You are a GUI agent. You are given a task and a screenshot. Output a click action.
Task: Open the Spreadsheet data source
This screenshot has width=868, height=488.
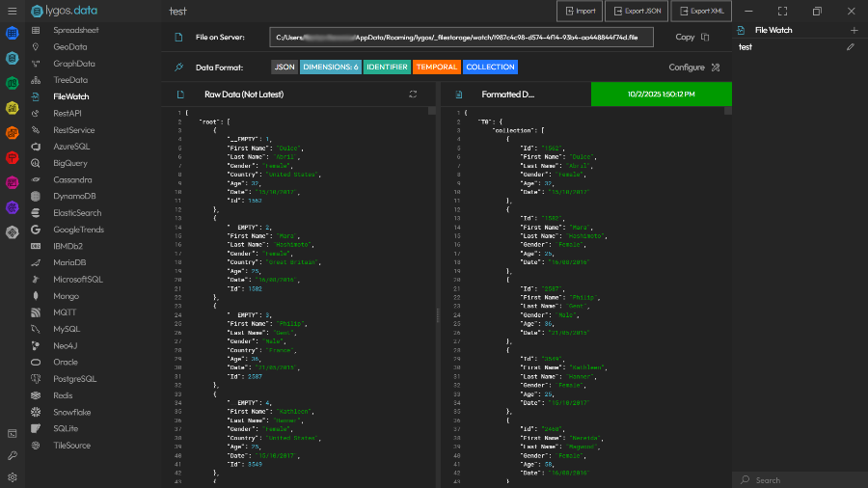pyautogui.click(x=76, y=30)
